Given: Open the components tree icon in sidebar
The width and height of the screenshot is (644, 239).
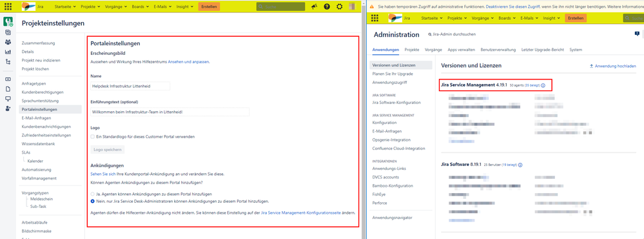Looking at the screenshot, I should pyautogui.click(x=8, y=62).
